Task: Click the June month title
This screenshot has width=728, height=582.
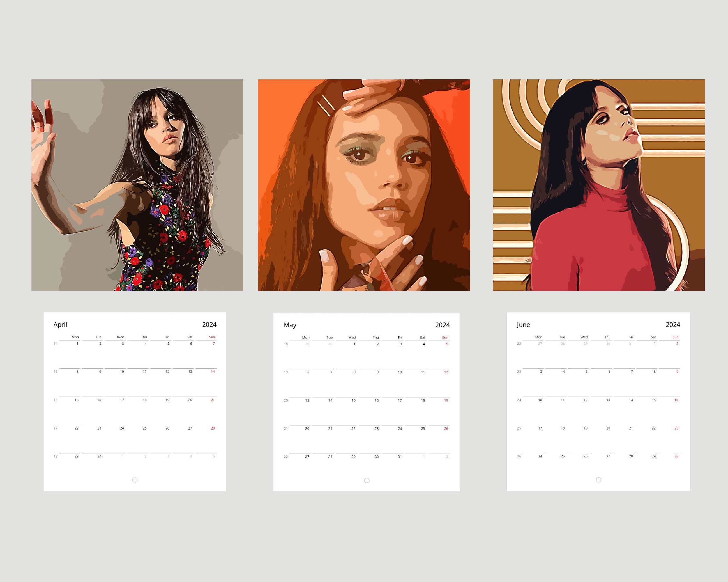Action: pos(523,324)
